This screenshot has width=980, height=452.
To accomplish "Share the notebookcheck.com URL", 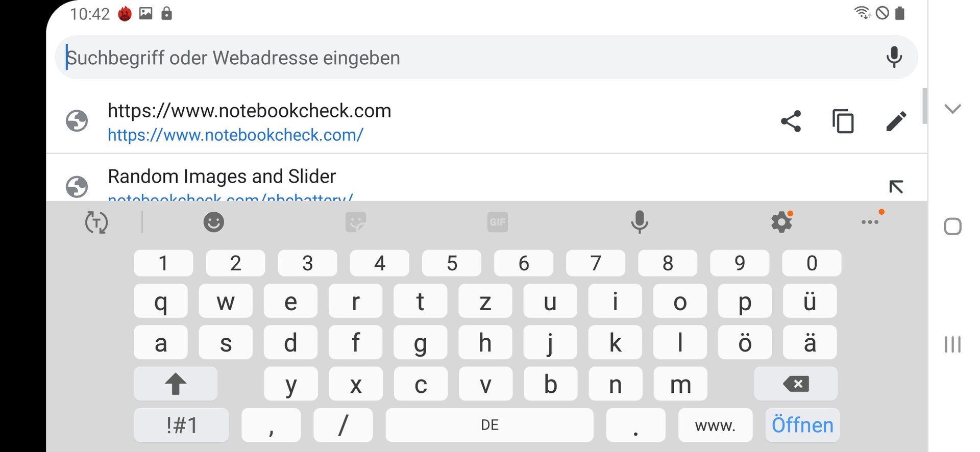I will pos(791,121).
